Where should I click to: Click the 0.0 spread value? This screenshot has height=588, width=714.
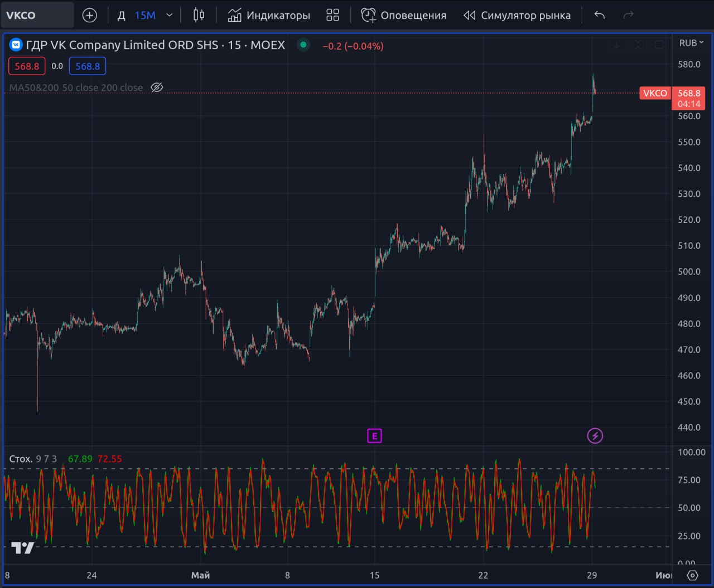click(57, 66)
